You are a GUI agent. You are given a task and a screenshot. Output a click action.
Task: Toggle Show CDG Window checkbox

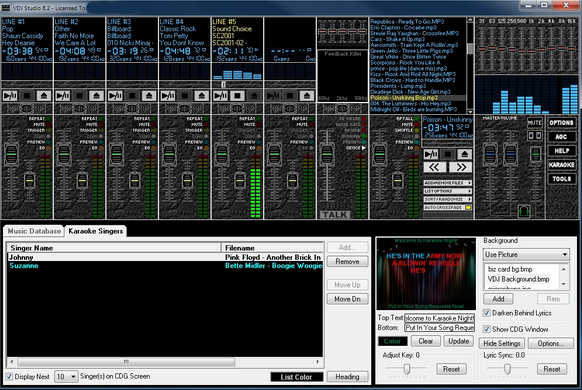coord(487,329)
